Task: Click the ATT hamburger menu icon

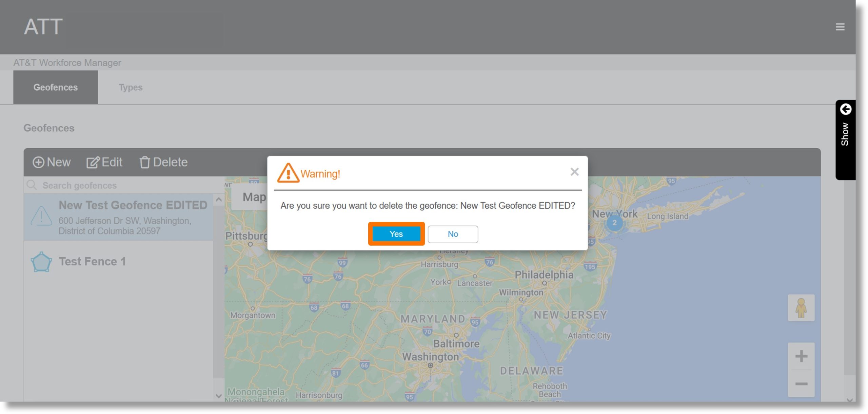Action: 840,26
